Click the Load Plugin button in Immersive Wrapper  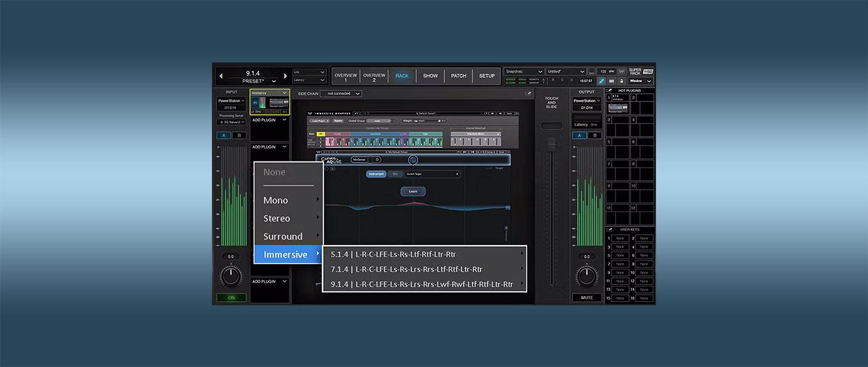click(x=320, y=120)
